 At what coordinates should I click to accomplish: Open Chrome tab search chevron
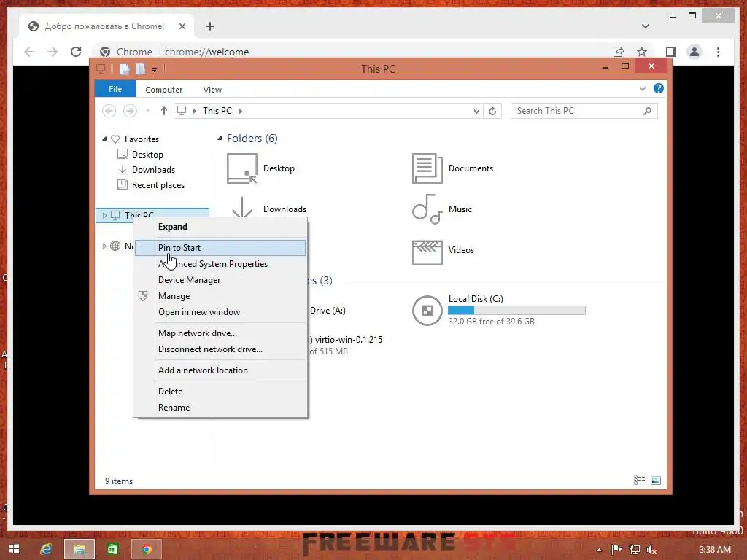click(x=646, y=26)
